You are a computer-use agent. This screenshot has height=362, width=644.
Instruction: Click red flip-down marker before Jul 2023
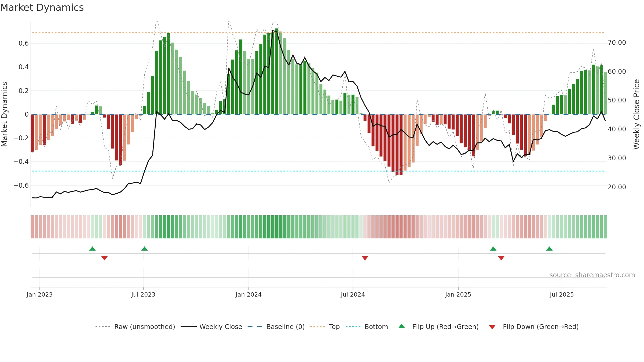coord(104,258)
